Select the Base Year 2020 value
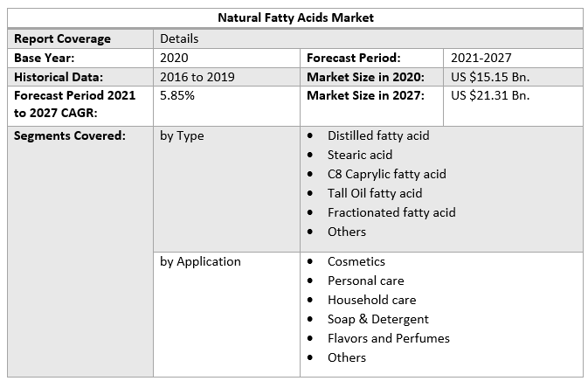Screen dimensions: 588x388 tap(174, 58)
